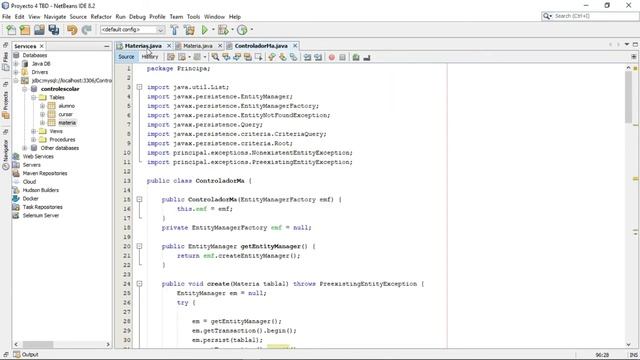Collapse imports fold at line 3
The width and height of the screenshot is (640, 360).
pyautogui.click(x=139, y=87)
